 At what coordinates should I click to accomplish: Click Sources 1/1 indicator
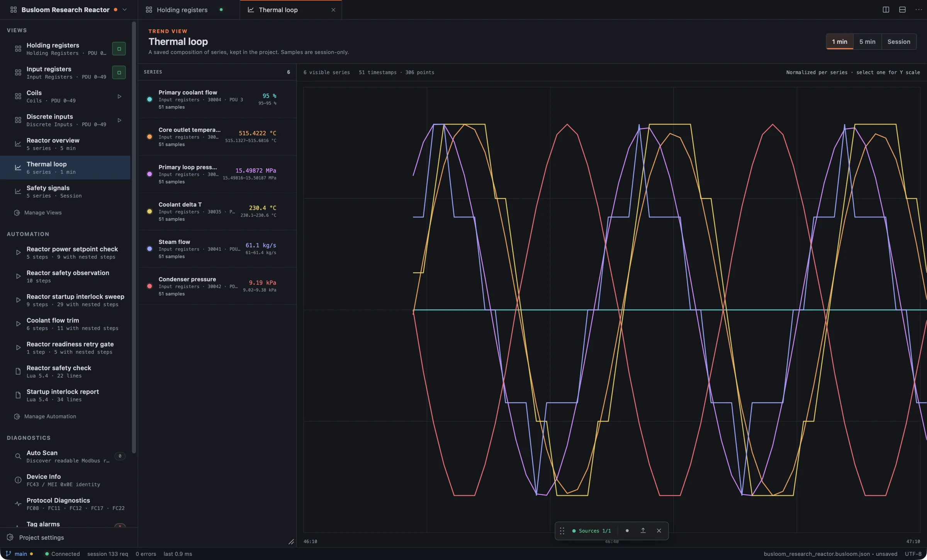[591, 531]
